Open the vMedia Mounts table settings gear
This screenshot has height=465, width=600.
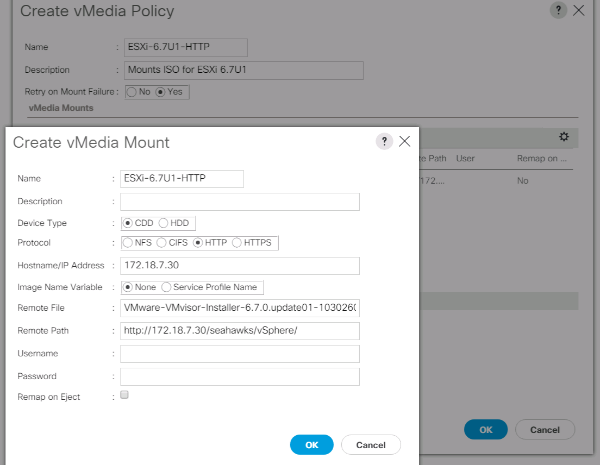coord(563,136)
